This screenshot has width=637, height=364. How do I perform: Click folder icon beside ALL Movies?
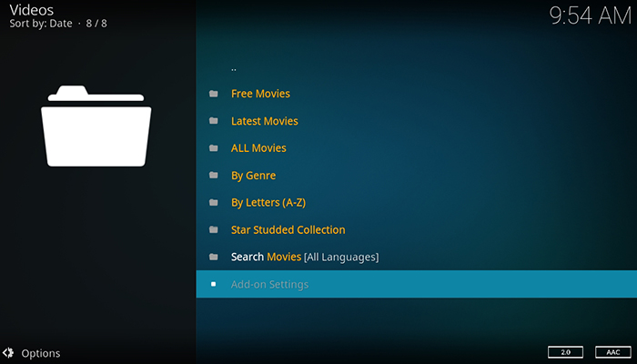(x=214, y=148)
